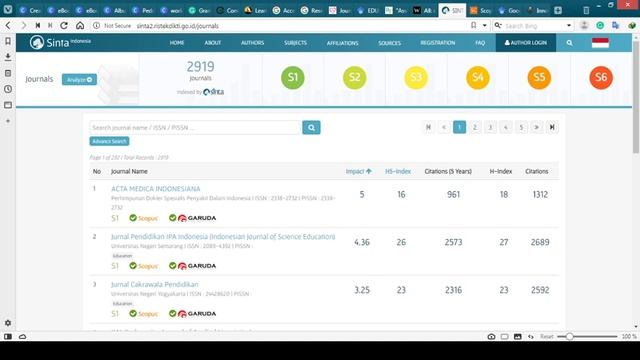This screenshot has height=360, width=640.
Task: Toggle tab tiling in status bar
Action: pyautogui.click(x=504, y=336)
